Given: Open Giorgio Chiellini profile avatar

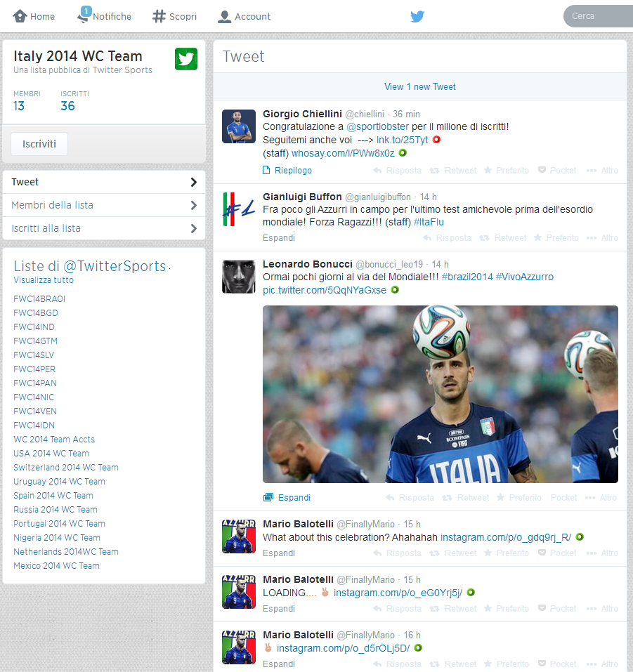Looking at the screenshot, I should click(239, 126).
